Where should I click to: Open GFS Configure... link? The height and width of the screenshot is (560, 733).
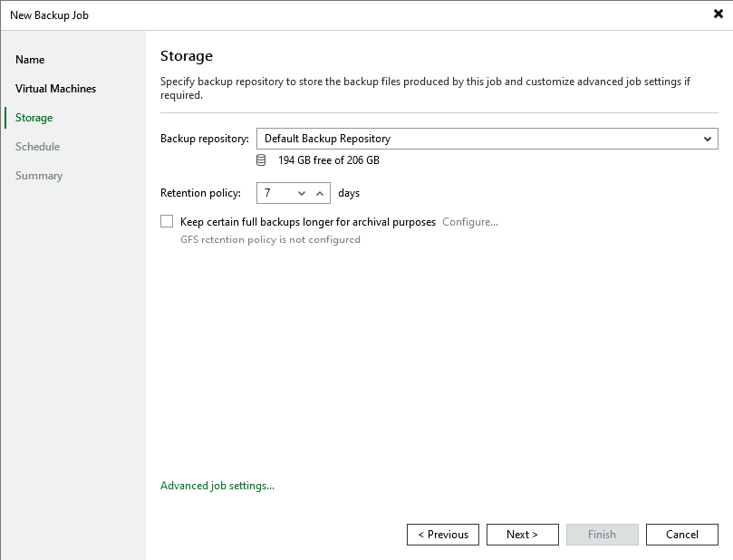470,222
